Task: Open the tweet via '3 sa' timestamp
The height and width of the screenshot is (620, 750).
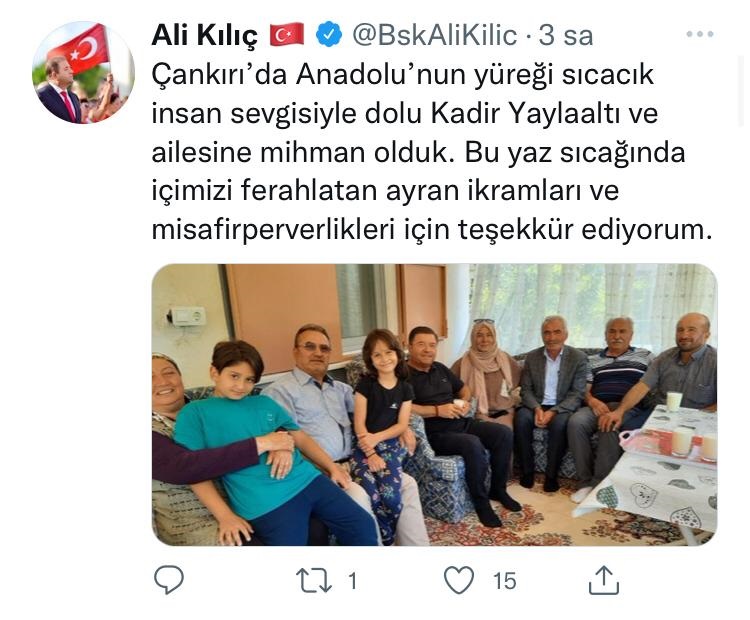Action: [566, 35]
